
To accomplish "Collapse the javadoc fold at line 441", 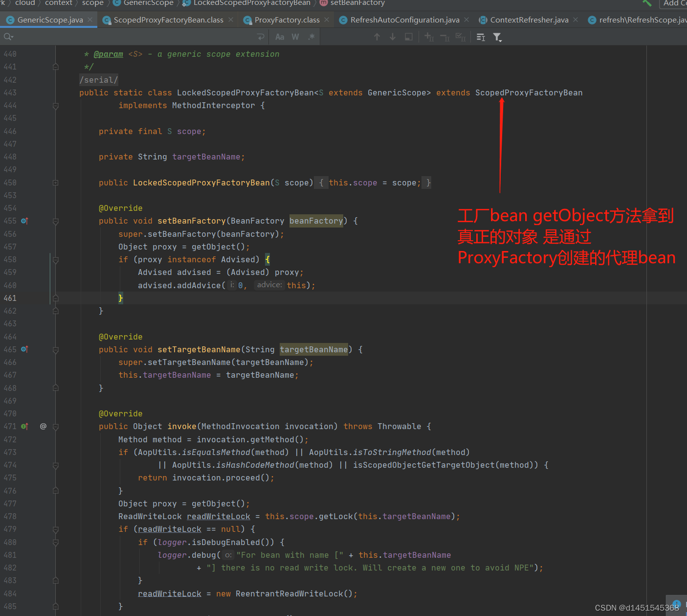I will coord(56,67).
